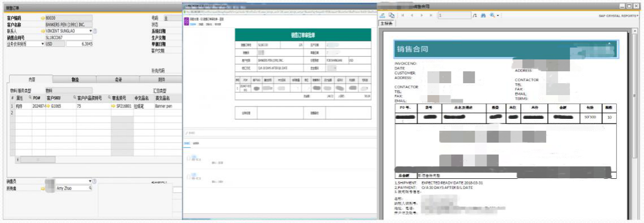Click the info icon next to salesperson dropdown

95,181
